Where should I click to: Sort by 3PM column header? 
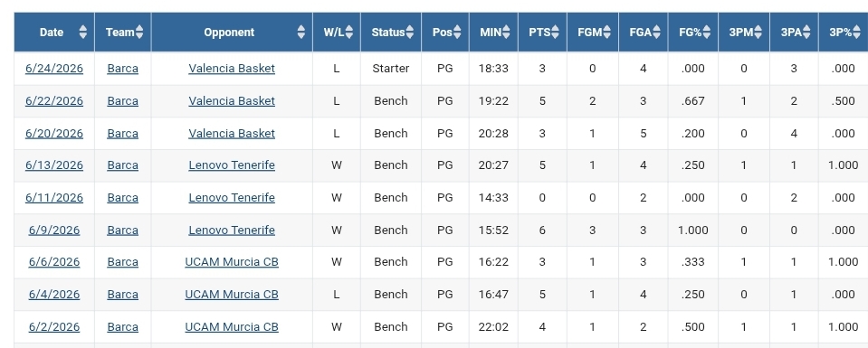(744, 33)
